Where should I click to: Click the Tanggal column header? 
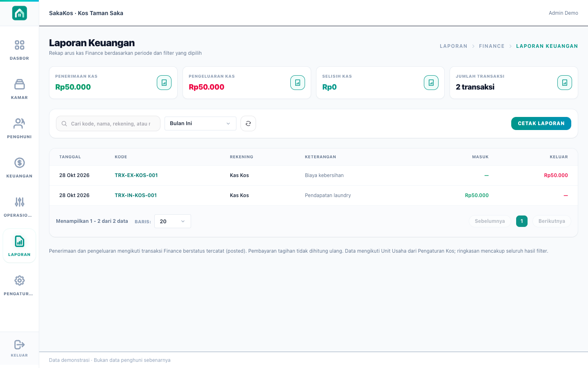pos(70,157)
